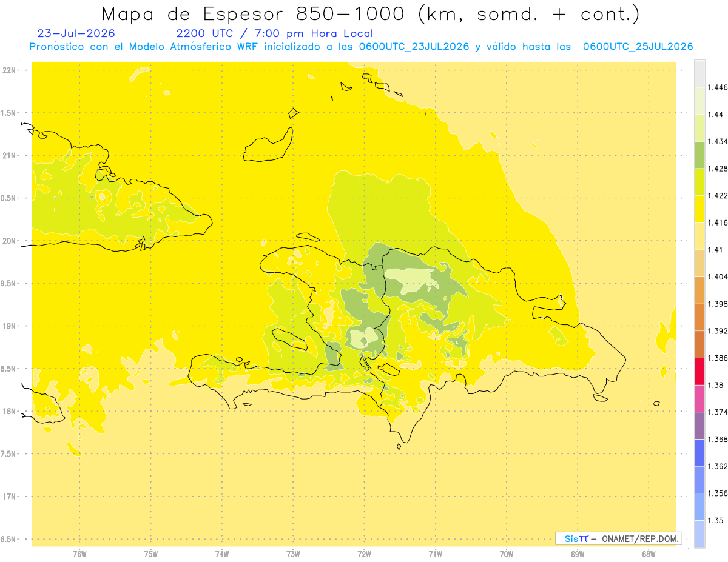Click the legend value '1.386'
The height and width of the screenshot is (562, 728).
[717, 358]
